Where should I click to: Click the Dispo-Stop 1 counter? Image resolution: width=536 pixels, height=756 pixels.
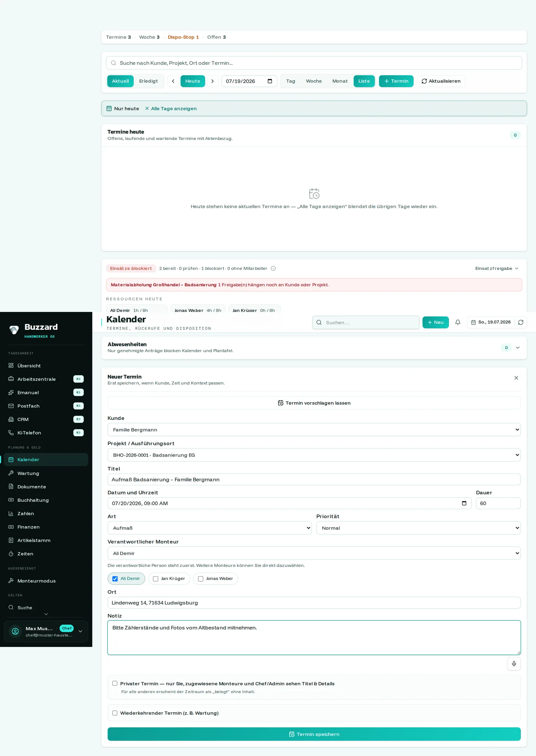click(x=183, y=37)
